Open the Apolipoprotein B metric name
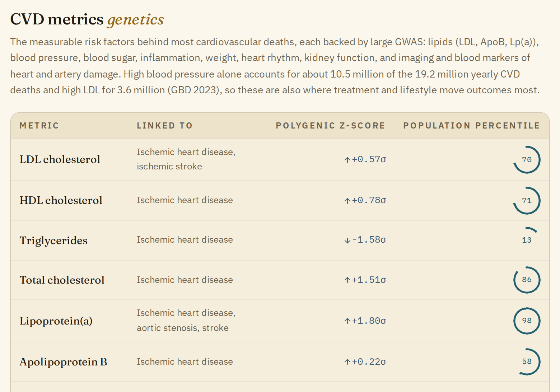This screenshot has width=560, height=392. 64,362
